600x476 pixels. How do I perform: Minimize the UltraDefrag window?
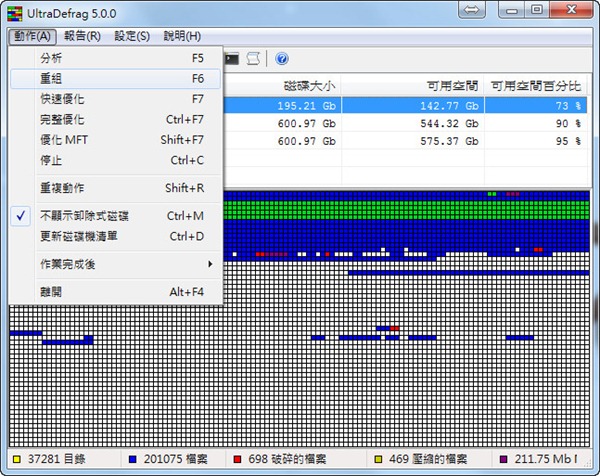pyautogui.click(x=511, y=10)
